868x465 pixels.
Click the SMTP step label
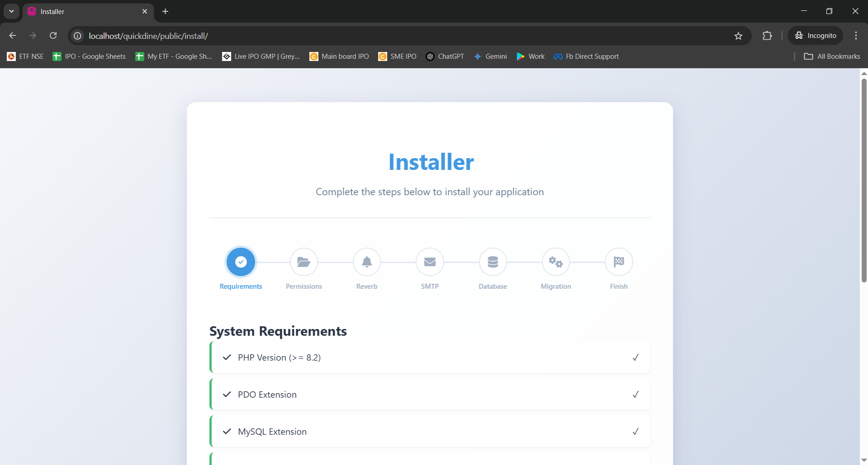[430, 287]
